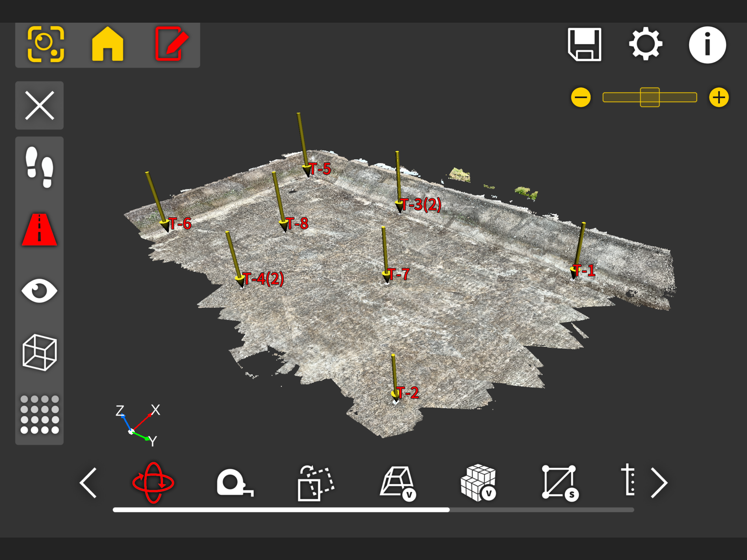The height and width of the screenshot is (560, 747).
Task: Toggle the wireframe bounding box cube
Action: pyautogui.click(x=40, y=353)
